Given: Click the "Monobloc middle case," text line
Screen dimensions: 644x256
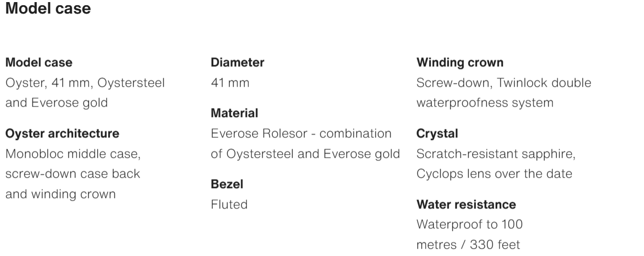Looking at the screenshot, I should tap(73, 154).
